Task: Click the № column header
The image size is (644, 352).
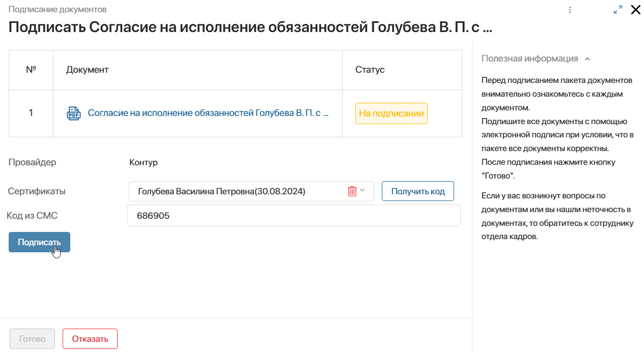Action: [x=31, y=70]
